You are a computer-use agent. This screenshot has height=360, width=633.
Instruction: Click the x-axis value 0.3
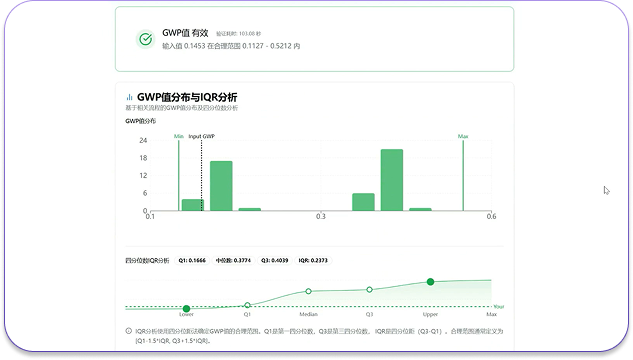coord(321,216)
